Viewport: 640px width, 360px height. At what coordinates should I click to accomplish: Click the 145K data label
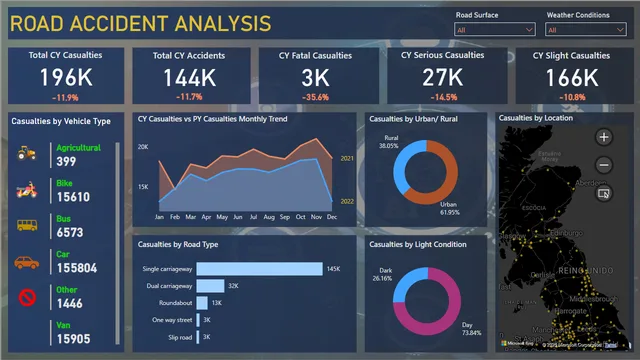click(333, 269)
